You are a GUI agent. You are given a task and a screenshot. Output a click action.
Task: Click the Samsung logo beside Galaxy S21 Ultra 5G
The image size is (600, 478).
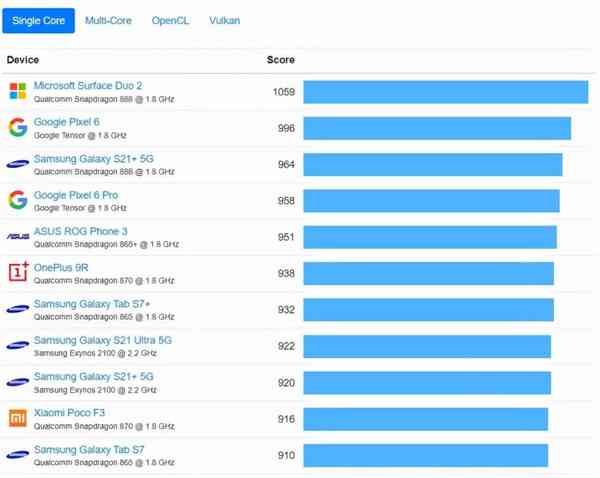click(18, 346)
